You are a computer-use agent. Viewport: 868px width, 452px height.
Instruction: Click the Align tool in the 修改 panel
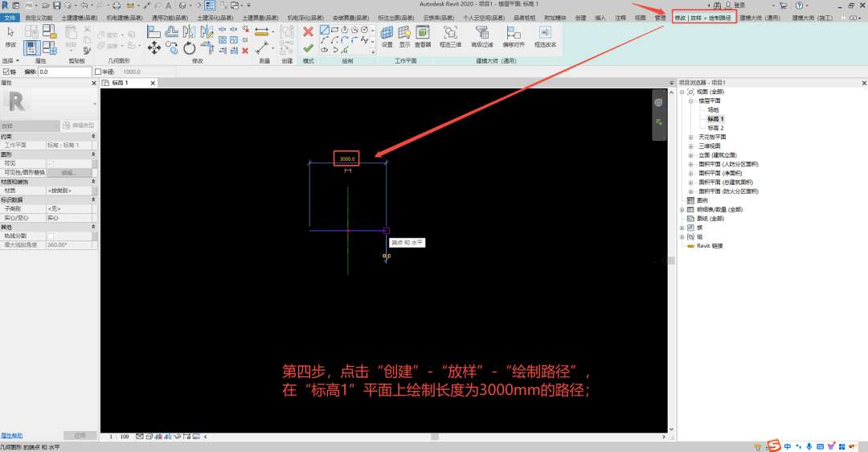(154, 31)
